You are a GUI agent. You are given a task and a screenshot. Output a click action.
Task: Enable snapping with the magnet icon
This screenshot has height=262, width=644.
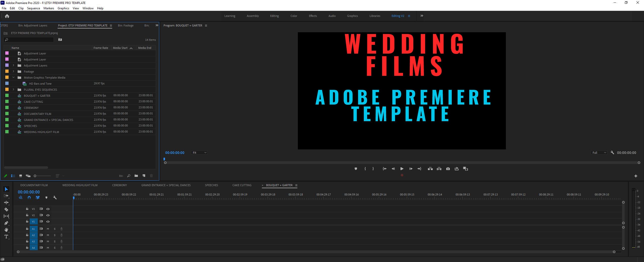pos(29,198)
